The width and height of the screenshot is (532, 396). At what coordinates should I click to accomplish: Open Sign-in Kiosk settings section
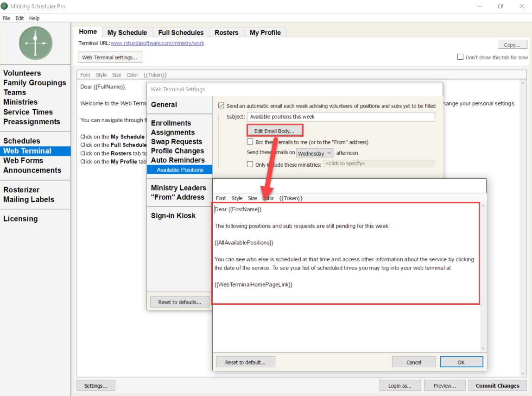pos(173,216)
